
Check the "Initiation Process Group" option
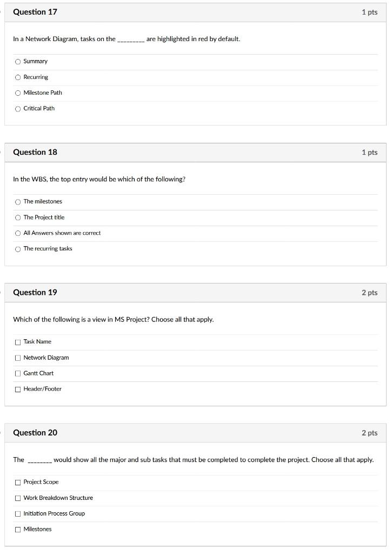(18, 513)
